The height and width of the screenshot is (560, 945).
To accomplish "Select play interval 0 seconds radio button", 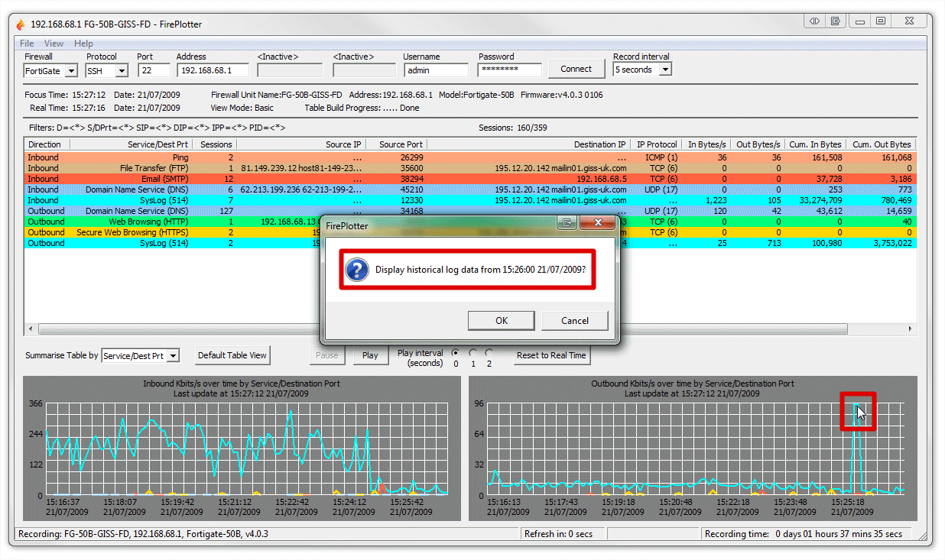I will [x=456, y=353].
